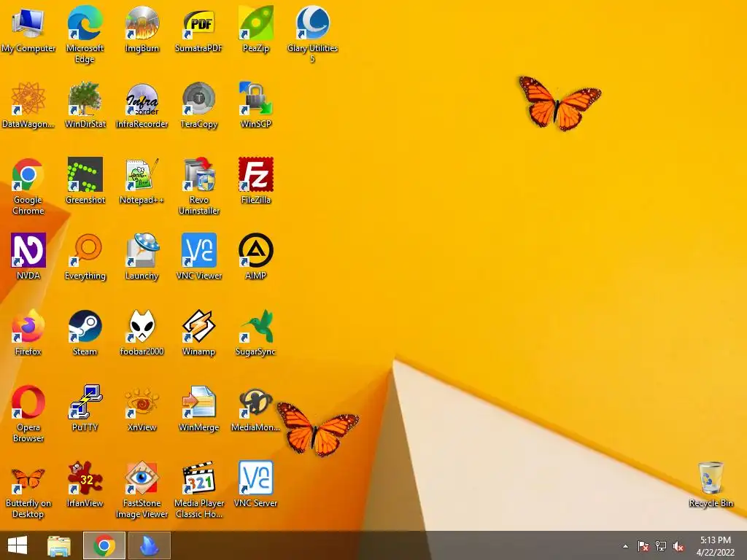Select the IrfanView desktop icon
The width and height of the screenshot is (747, 560).
click(x=85, y=478)
